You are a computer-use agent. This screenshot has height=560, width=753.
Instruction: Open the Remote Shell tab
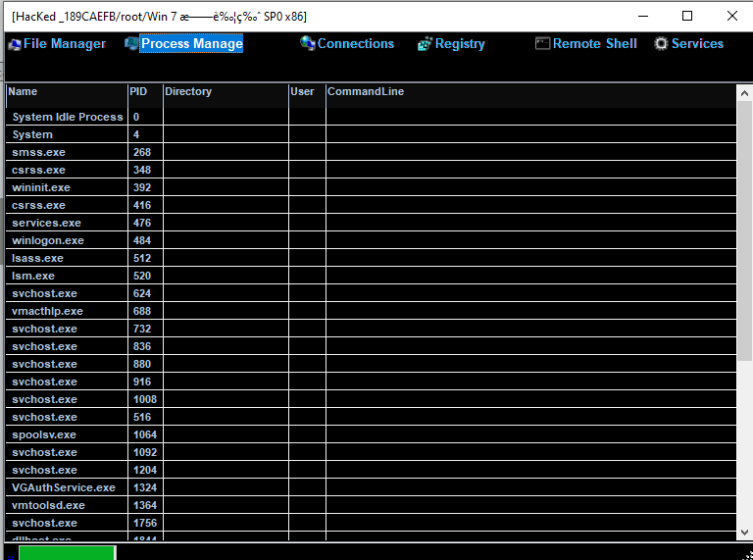pyautogui.click(x=594, y=44)
